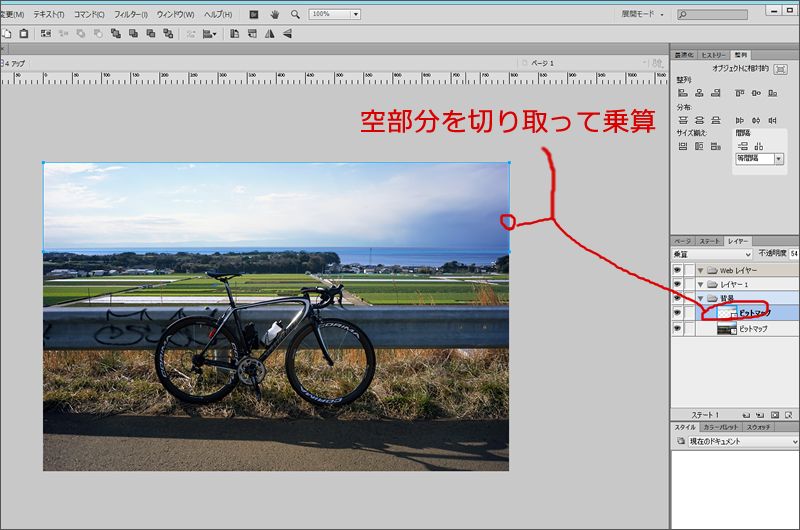Collapse the Web レイヤー folder

701,270
